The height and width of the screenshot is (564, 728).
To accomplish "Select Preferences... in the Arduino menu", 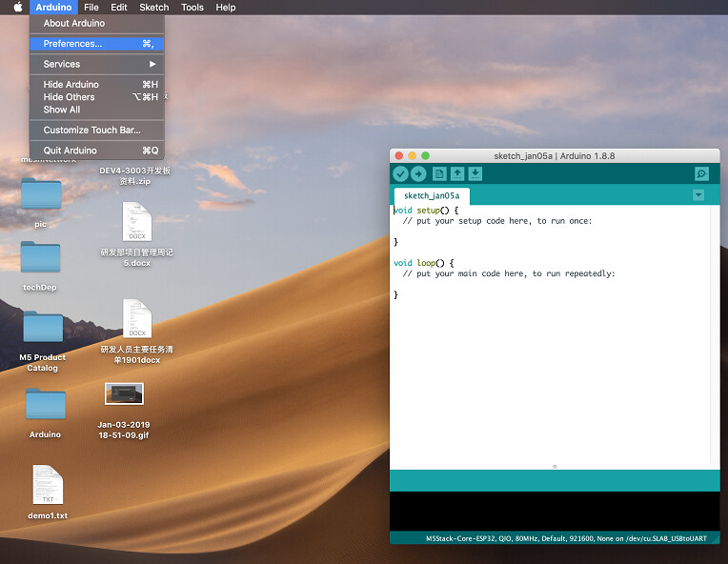I will click(96, 44).
